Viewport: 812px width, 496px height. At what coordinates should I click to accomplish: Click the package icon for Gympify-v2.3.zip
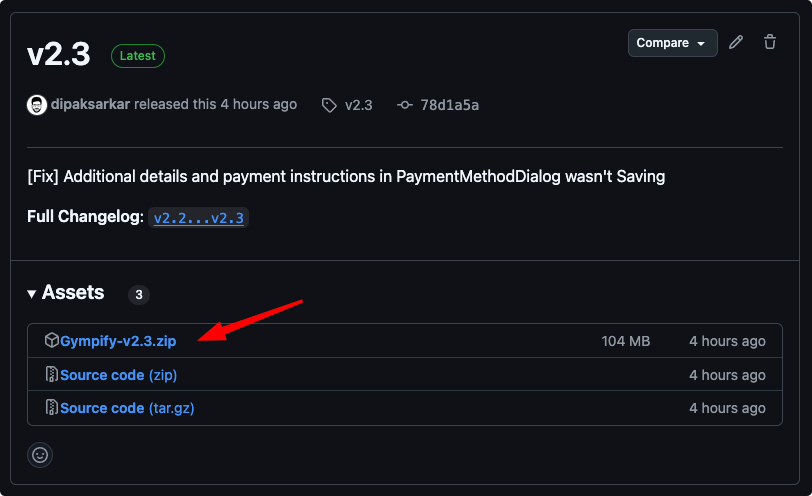tap(52, 341)
